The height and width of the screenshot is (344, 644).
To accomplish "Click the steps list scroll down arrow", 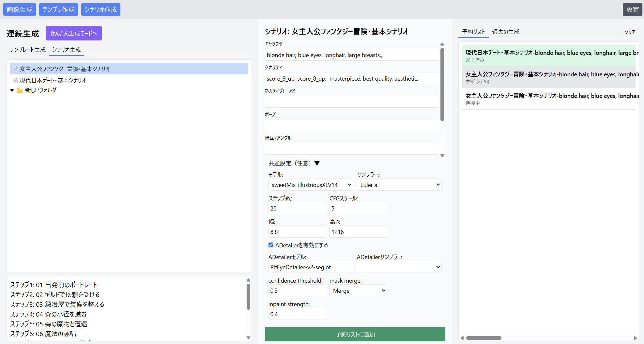I will 248,338.
